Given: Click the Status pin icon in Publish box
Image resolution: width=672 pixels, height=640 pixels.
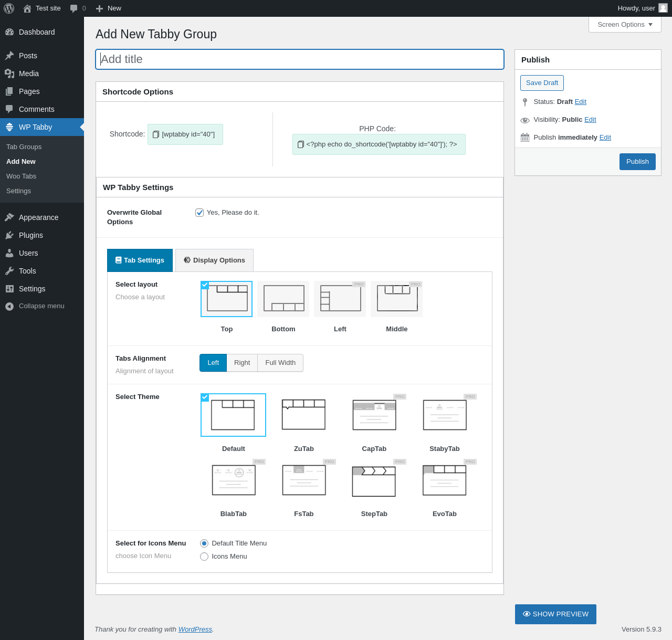Looking at the screenshot, I should [525, 102].
